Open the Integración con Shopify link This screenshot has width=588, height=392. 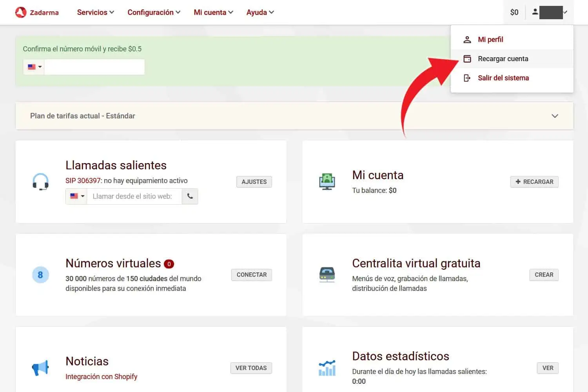click(x=101, y=377)
